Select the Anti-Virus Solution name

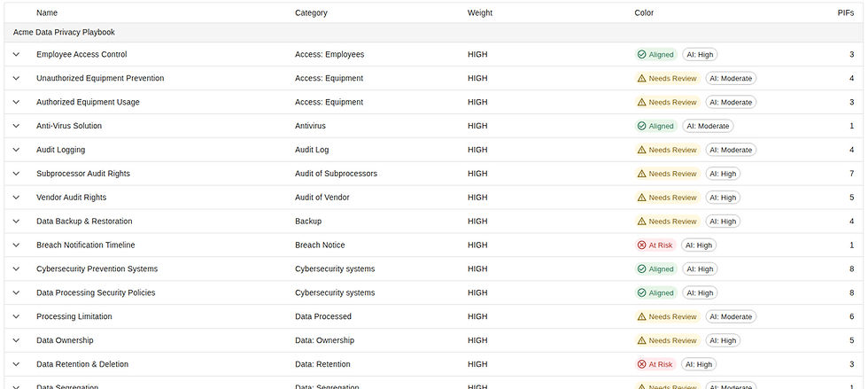[69, 126]
